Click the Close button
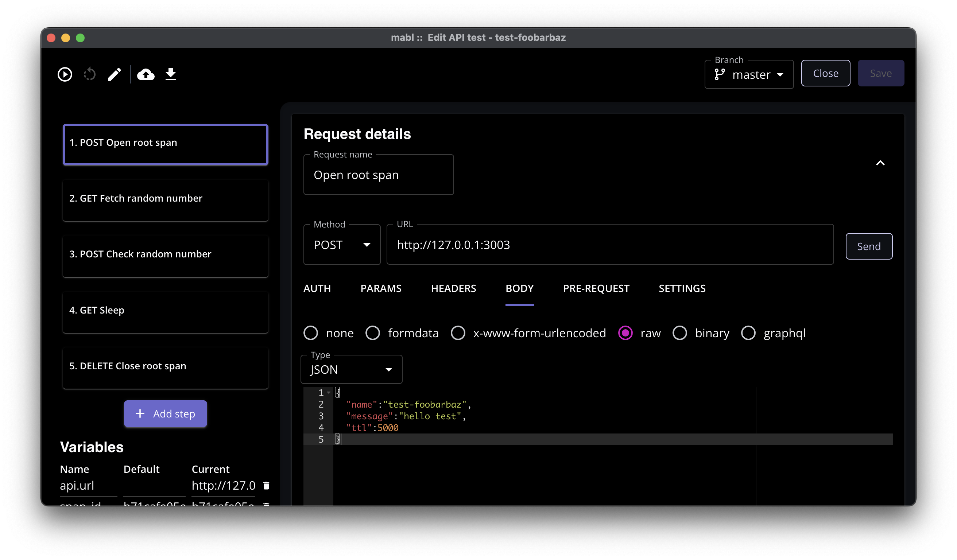 (x=826, y=73)
